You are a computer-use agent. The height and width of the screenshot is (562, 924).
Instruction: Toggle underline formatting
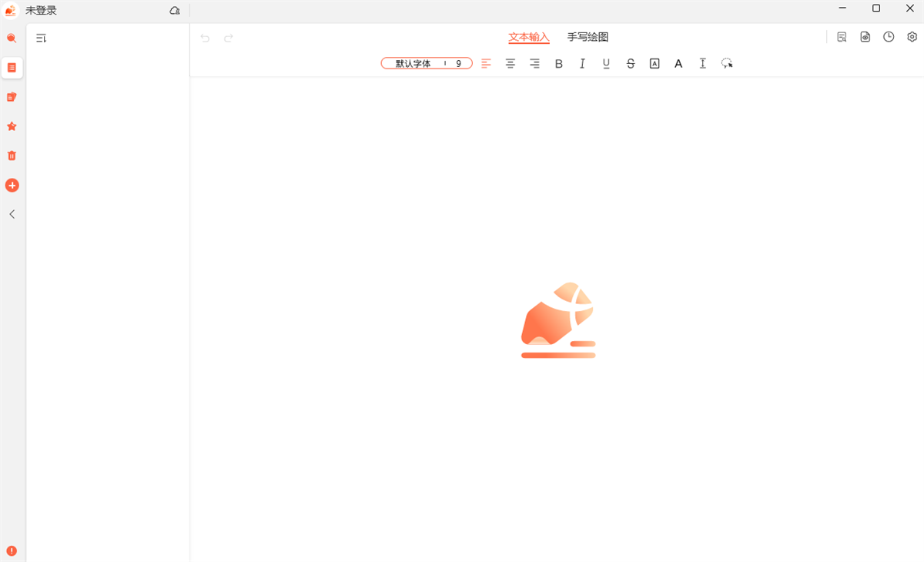[x=606, y=64]
